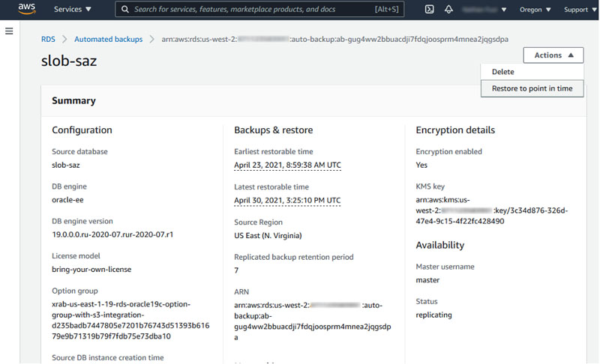
Task: Click Source DB instance creation time label
Action: [108, 357]
